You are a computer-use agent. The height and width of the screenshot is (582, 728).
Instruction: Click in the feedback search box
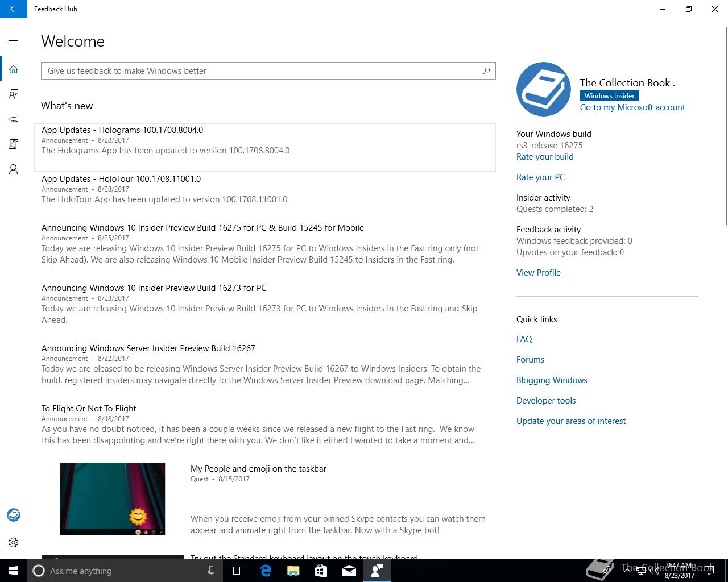point(268,71)
